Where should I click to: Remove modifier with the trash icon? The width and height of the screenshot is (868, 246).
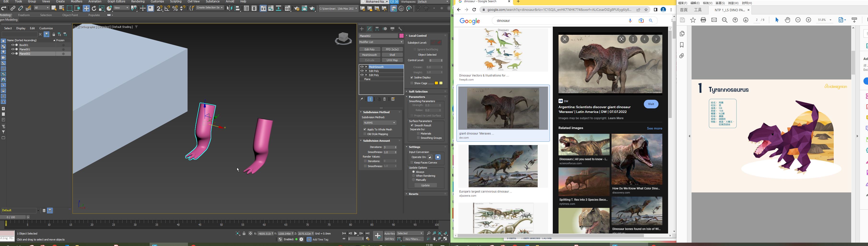click(x=385, y=100)
